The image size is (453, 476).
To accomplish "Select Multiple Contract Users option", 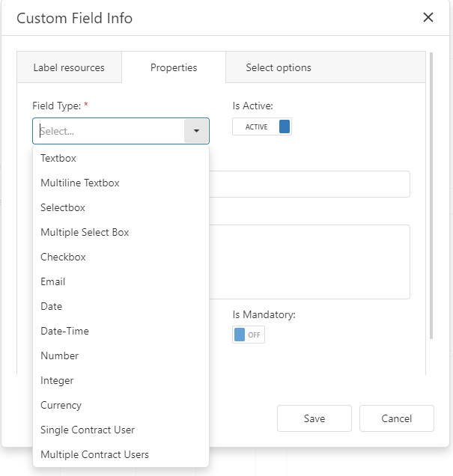I will click(x=121, y=454).
